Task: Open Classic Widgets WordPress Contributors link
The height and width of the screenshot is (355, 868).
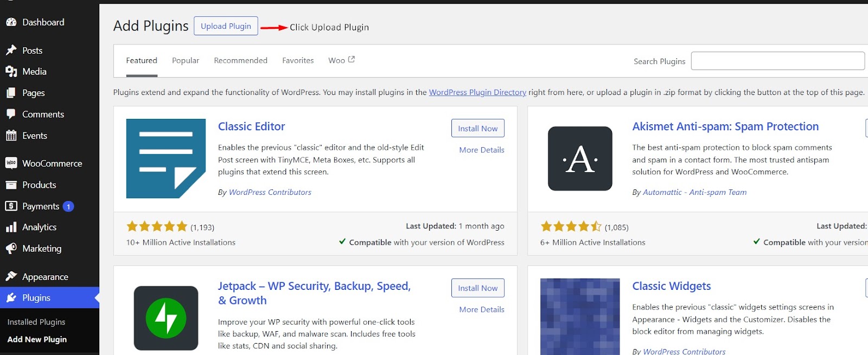Action: point(684,351)
